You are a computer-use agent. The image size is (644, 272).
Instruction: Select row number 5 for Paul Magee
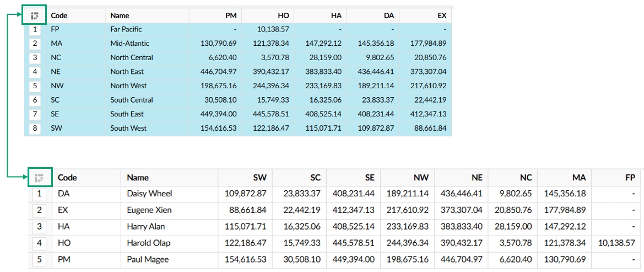point(39,259)
